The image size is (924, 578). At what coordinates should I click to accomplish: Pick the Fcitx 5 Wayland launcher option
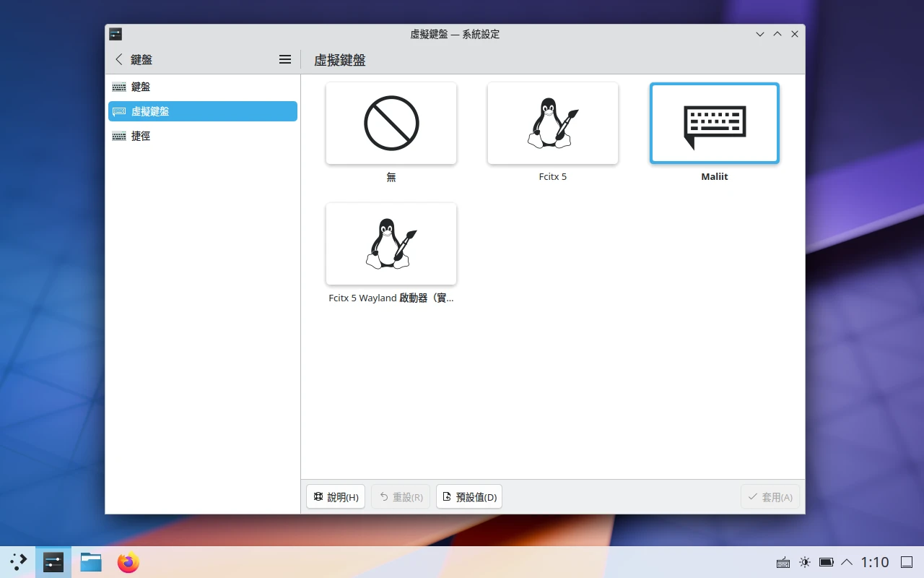391,244
